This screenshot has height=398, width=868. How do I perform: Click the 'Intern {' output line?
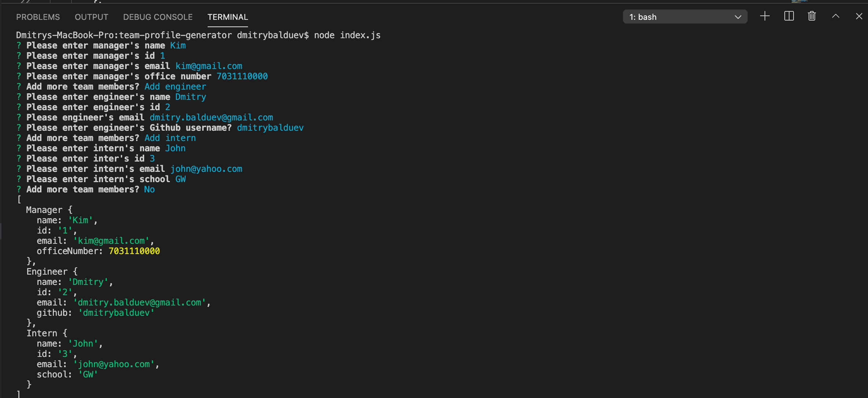tap(47, 333)
